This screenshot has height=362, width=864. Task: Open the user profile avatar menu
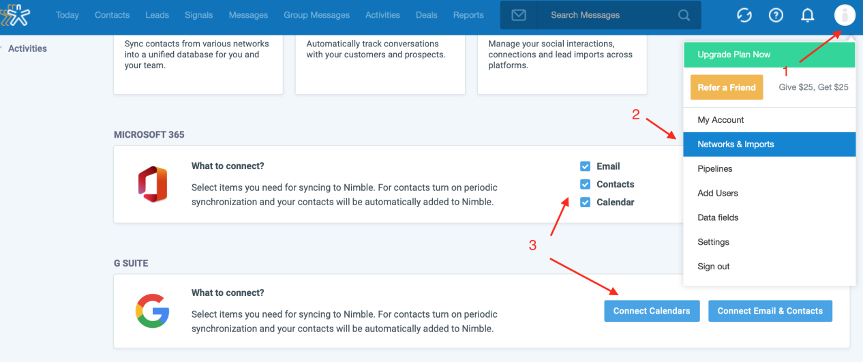pos(845,15)
